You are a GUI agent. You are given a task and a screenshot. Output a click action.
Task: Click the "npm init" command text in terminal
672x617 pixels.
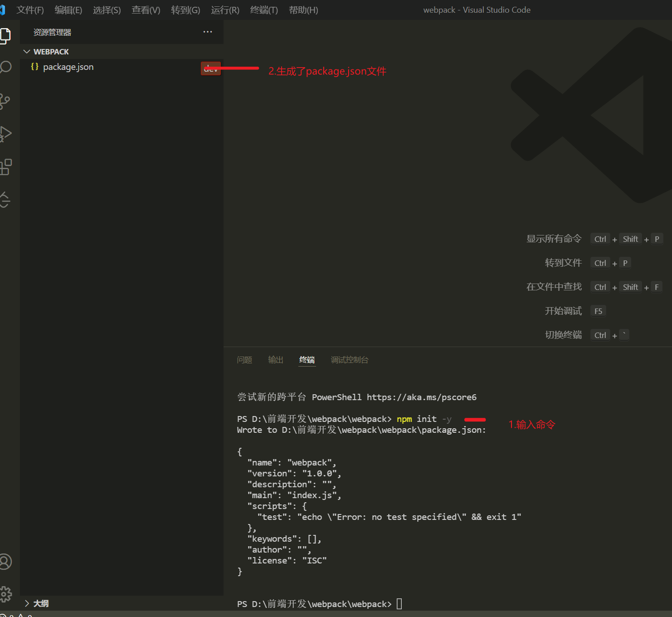tap(417, 419)
